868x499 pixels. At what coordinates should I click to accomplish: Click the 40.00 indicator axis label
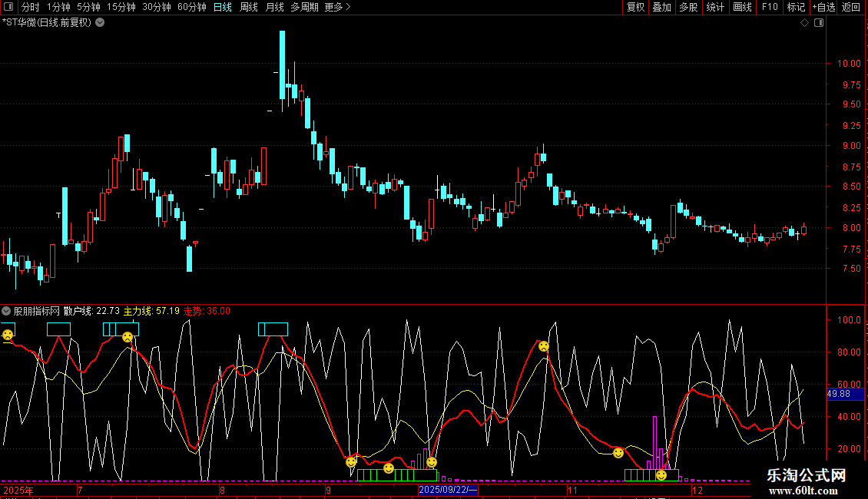click(849, 417)
